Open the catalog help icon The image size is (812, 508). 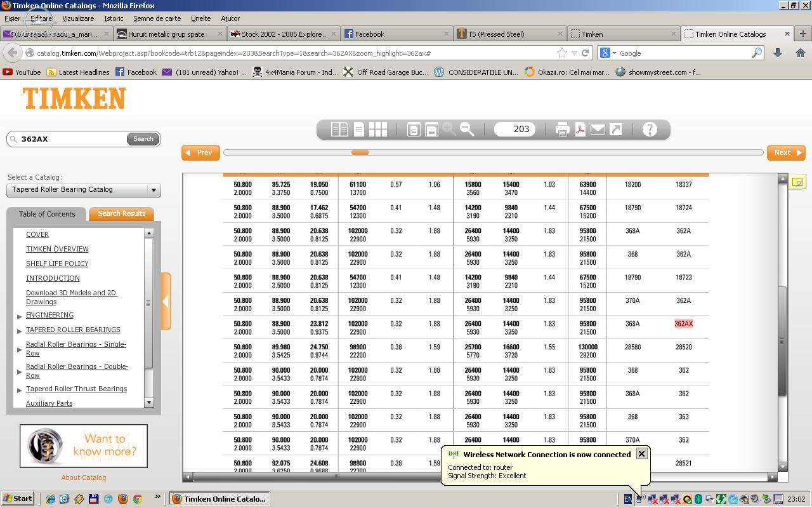tap(650, 130)
